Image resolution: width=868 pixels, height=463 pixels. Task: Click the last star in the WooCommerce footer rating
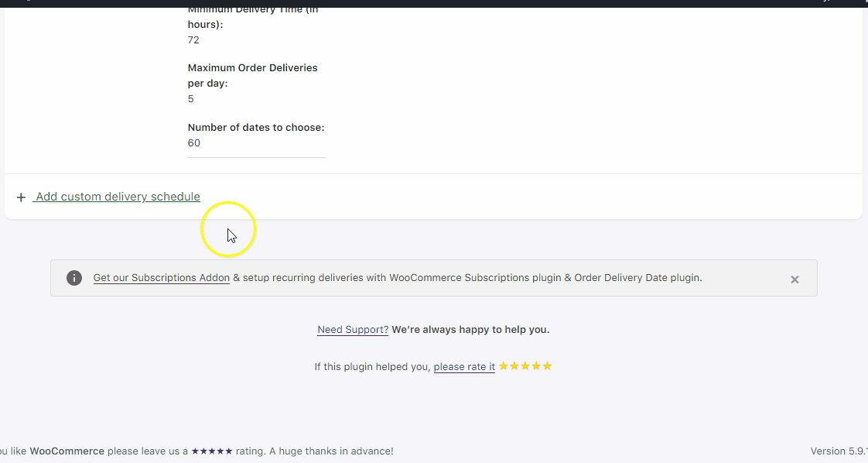[228, 451]
